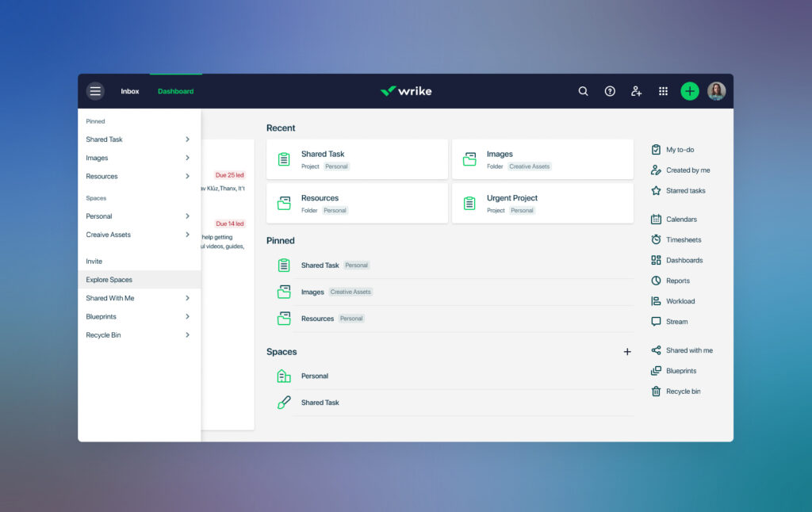Click the Personal space building icon

(x=284, y=376)
